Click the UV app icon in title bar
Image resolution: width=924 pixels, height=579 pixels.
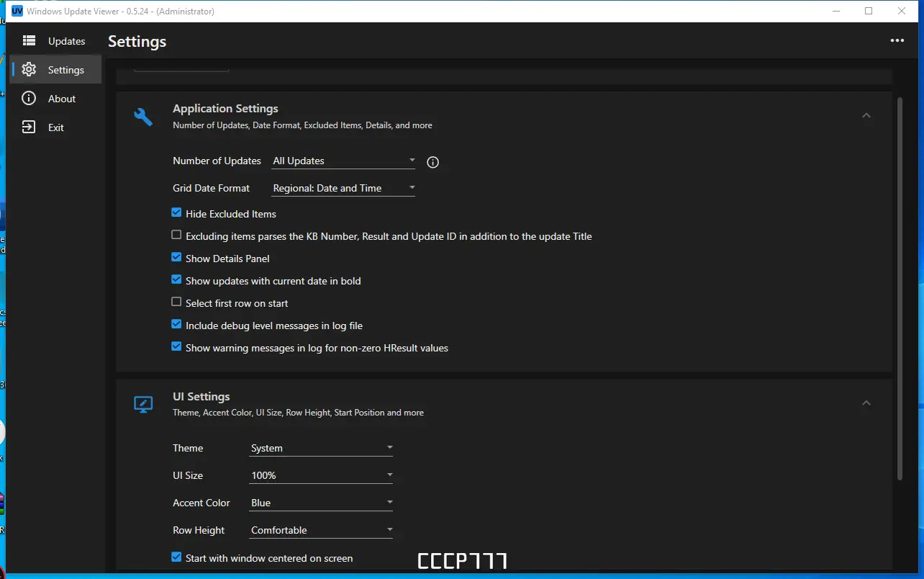coord(17,11)
